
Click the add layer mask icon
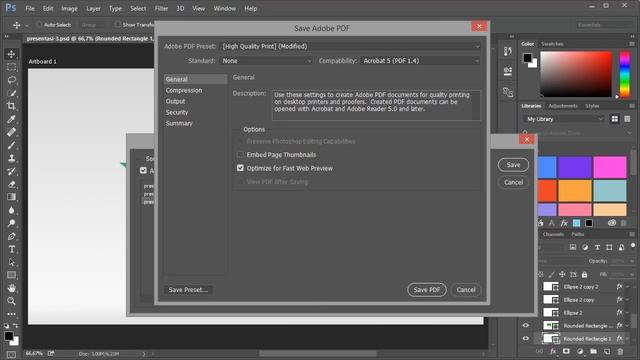pos(567,351)
